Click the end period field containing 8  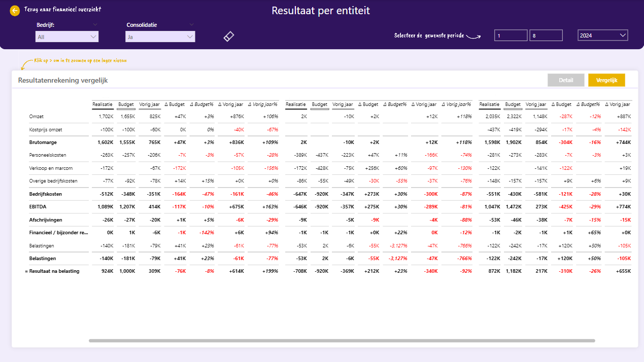(546, 35)
